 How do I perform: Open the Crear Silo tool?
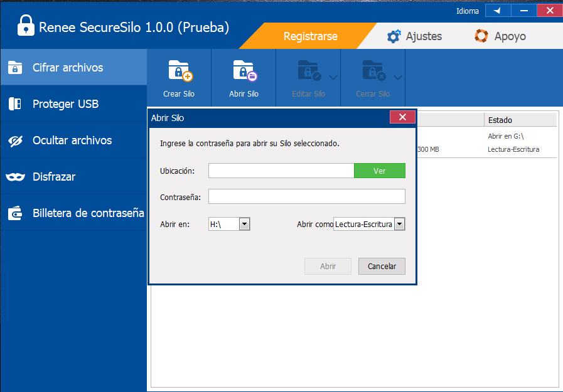click(179, 78)
